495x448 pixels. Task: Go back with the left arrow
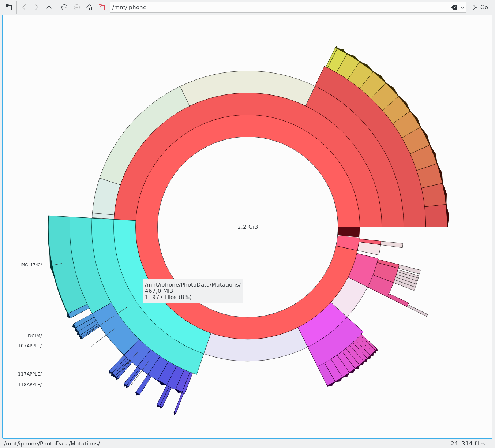[24, 7]
